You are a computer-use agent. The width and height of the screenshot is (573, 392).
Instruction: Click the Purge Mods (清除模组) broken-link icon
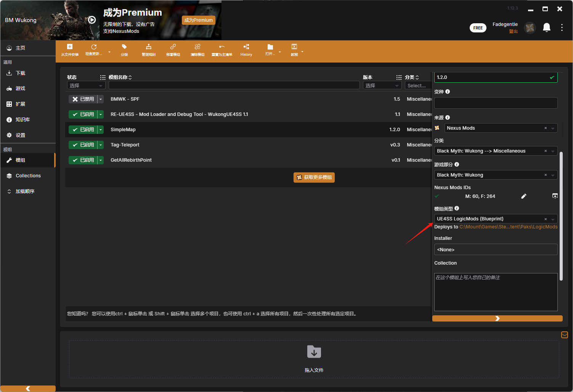pos(197,47)
